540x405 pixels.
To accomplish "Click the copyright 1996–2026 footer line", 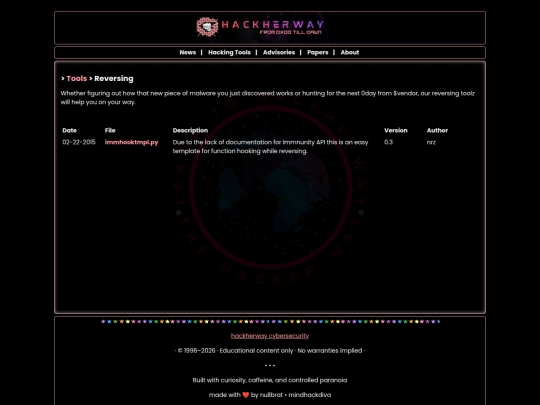I will 270,351.
